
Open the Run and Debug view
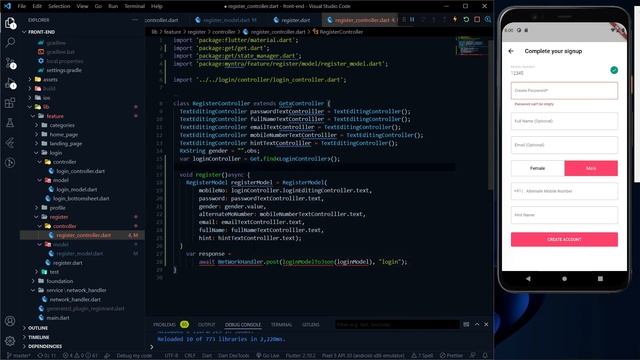(x=10, y=83)
